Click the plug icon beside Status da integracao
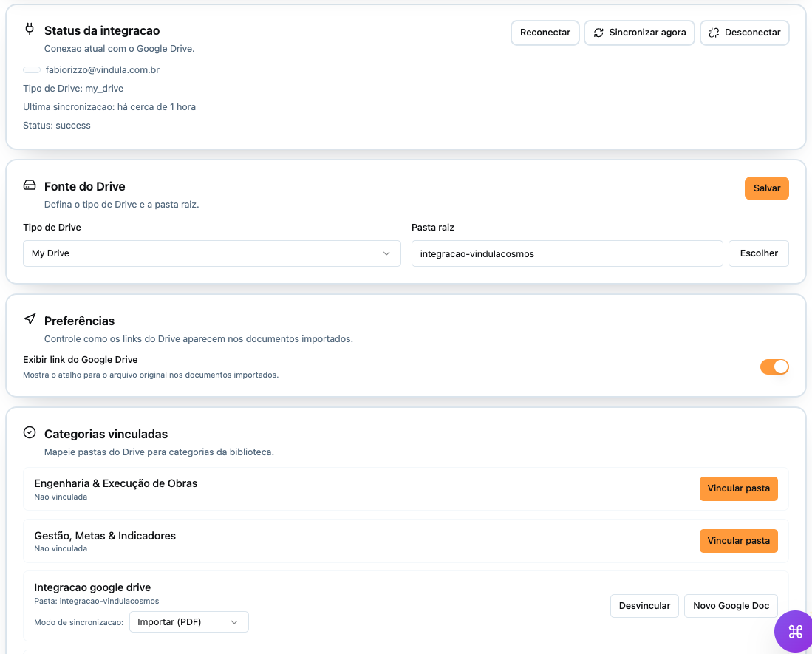The image size is (812, 654). click(x=30, y=28)
